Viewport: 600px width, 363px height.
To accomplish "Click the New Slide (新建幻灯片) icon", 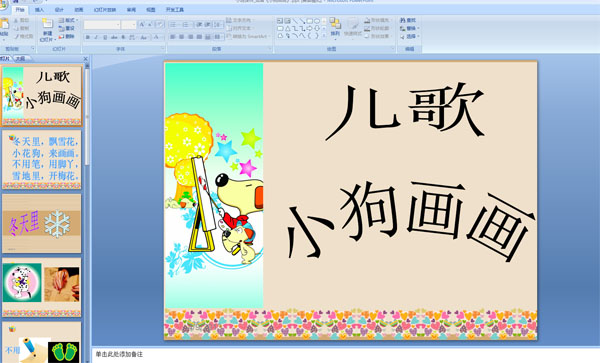I will coord(48,24).
